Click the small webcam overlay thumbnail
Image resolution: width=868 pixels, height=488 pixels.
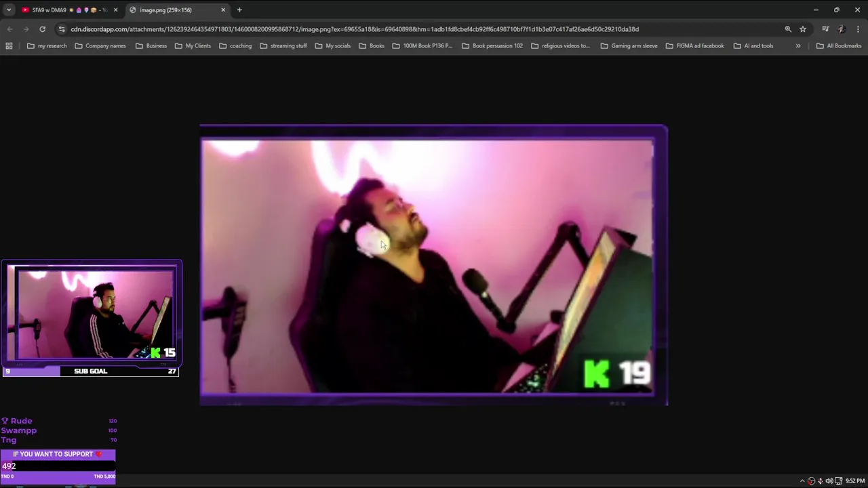click(92, 313)
